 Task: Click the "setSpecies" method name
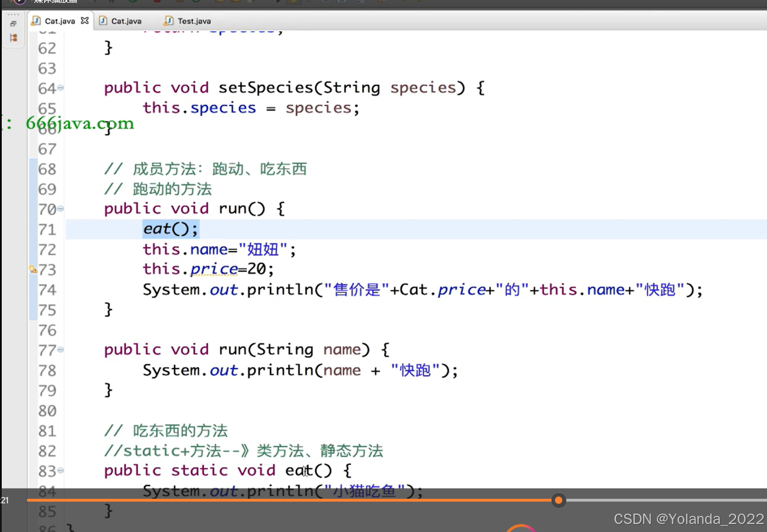tap(266, 88)
